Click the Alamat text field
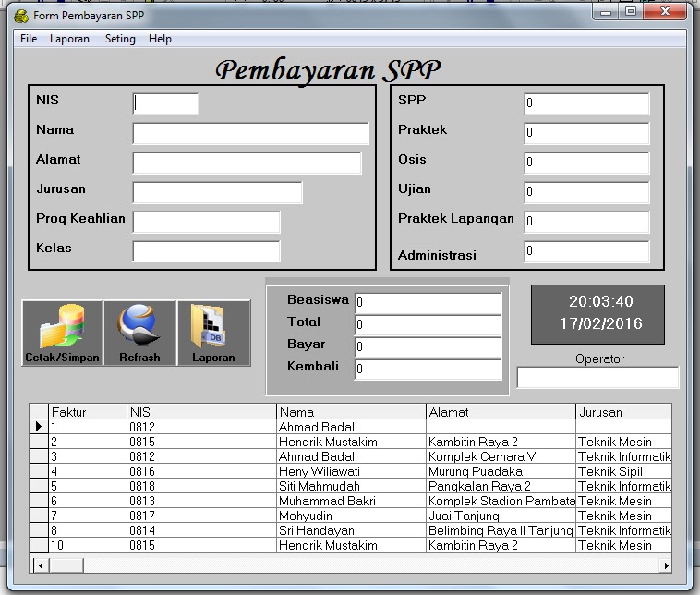 pyautogui.click(x=247, y=163)
